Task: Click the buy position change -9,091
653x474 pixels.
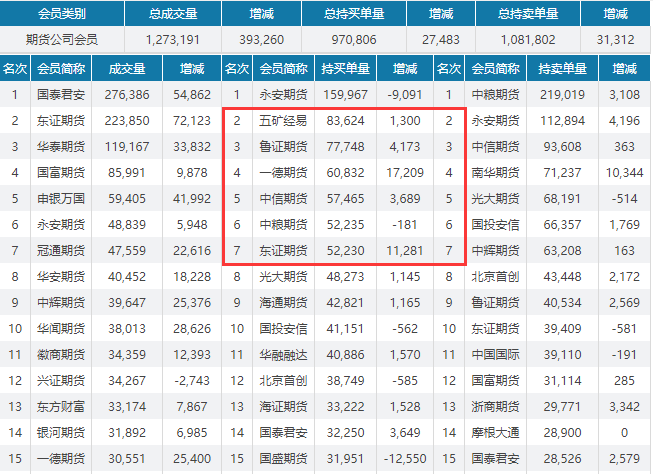Action: [x=405, y=95]
